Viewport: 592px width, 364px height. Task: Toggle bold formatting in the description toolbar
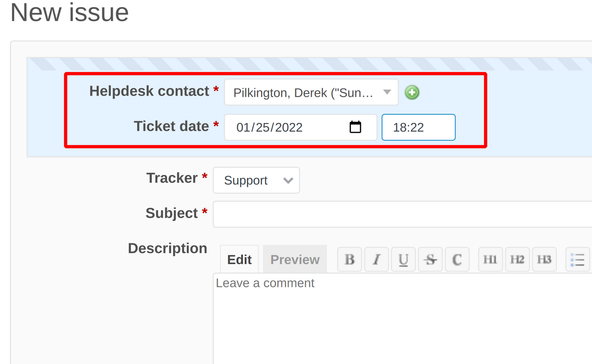tap(349, 259)
